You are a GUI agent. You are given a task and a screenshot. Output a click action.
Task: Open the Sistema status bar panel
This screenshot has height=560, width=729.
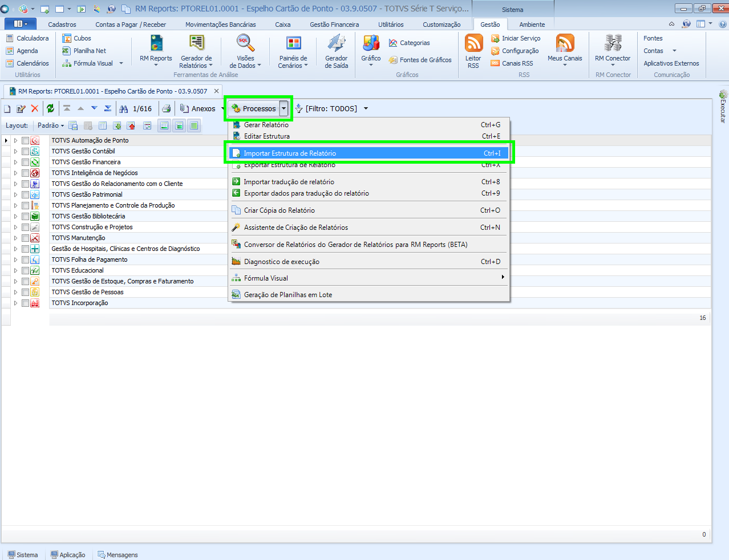[23, 555]
